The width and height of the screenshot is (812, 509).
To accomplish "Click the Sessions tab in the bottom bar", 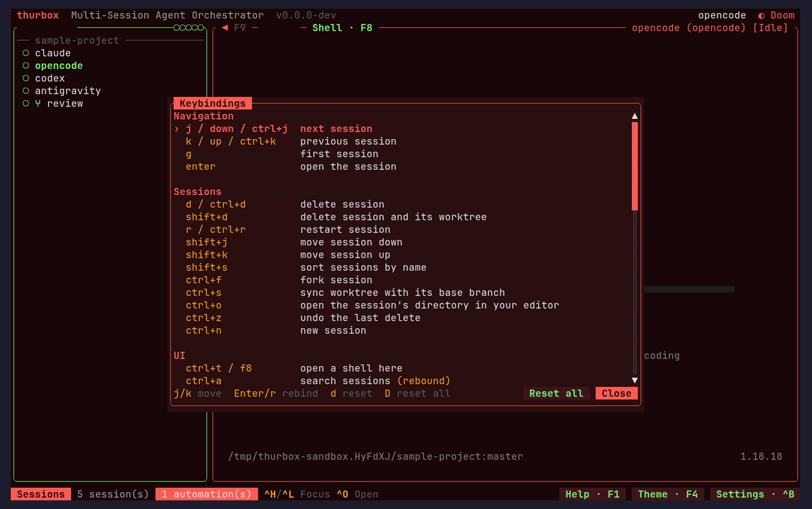I will pyautogui.click(x=41, y=494).
